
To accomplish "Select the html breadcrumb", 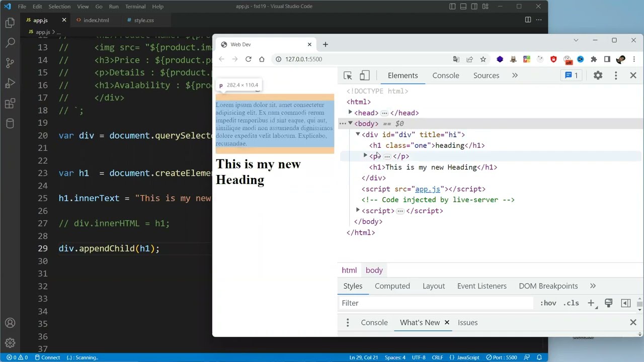I will click(349, 270).
